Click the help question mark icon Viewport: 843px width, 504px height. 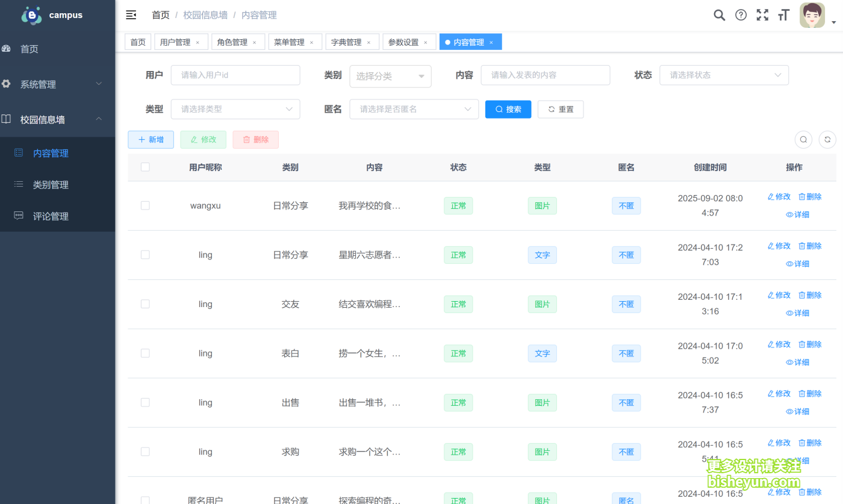[x=741, y=15]
